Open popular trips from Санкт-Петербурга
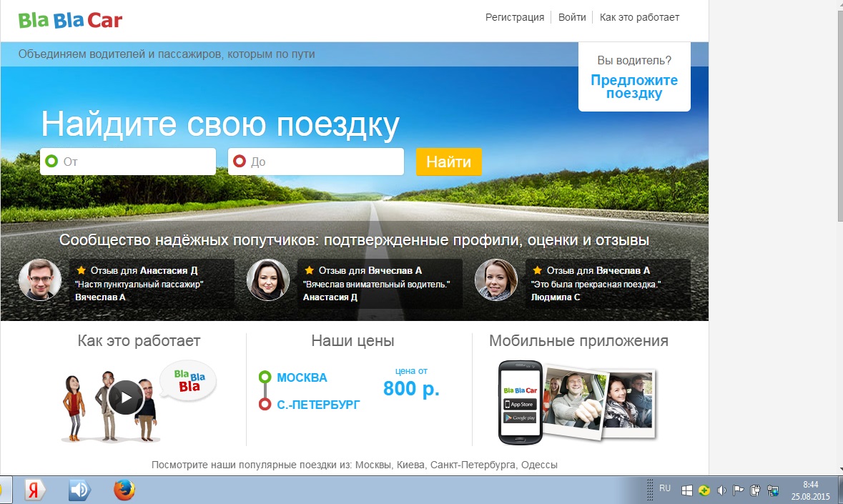The height and width of the screenshot is (504, 843). (473, 465)
